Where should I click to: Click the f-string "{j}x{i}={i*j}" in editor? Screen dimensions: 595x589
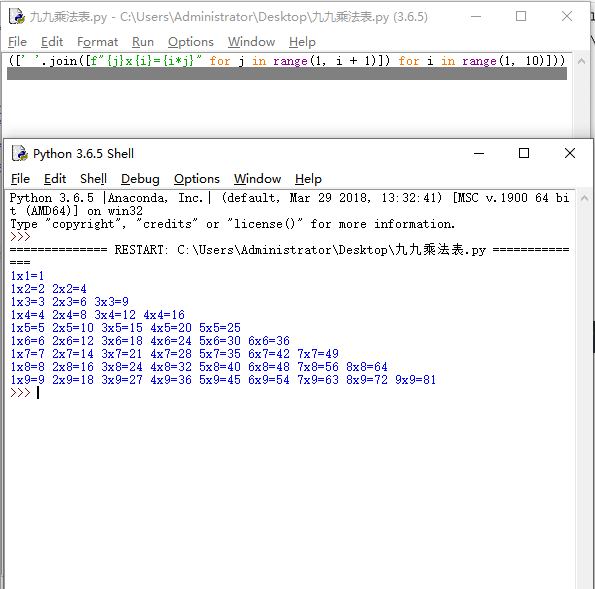click(x=146, y=61)
